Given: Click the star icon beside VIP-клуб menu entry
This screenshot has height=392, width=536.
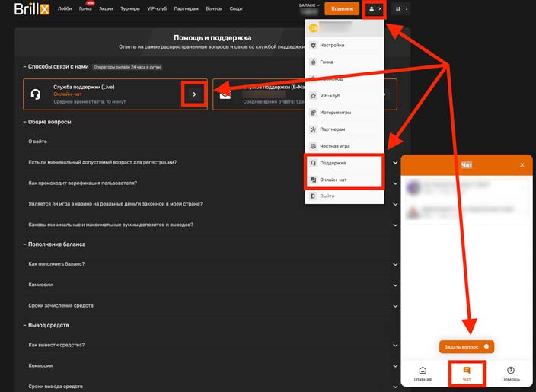Looking at the screenshot, I should tap(313, 96).
